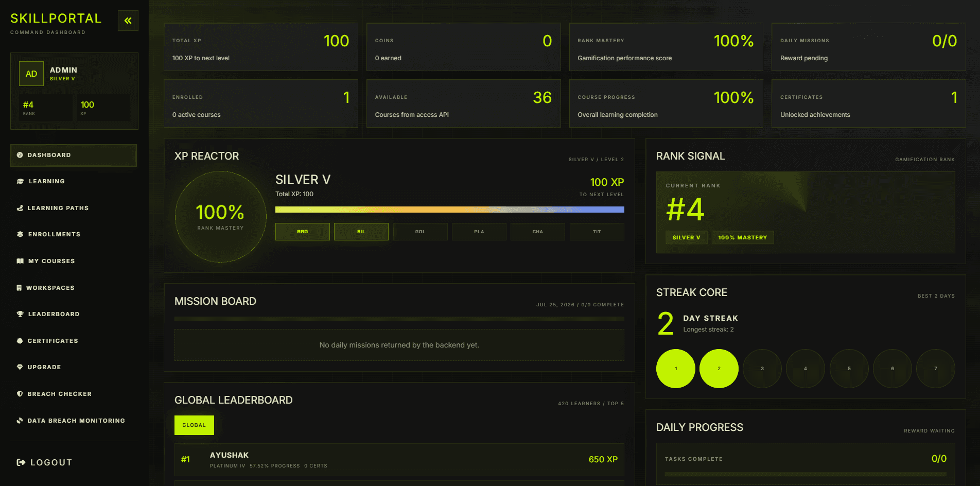The height and width of the screenshot is (486, 980).
Task: Click the Upgrade gem icon
Action: [x=20, y=367]
